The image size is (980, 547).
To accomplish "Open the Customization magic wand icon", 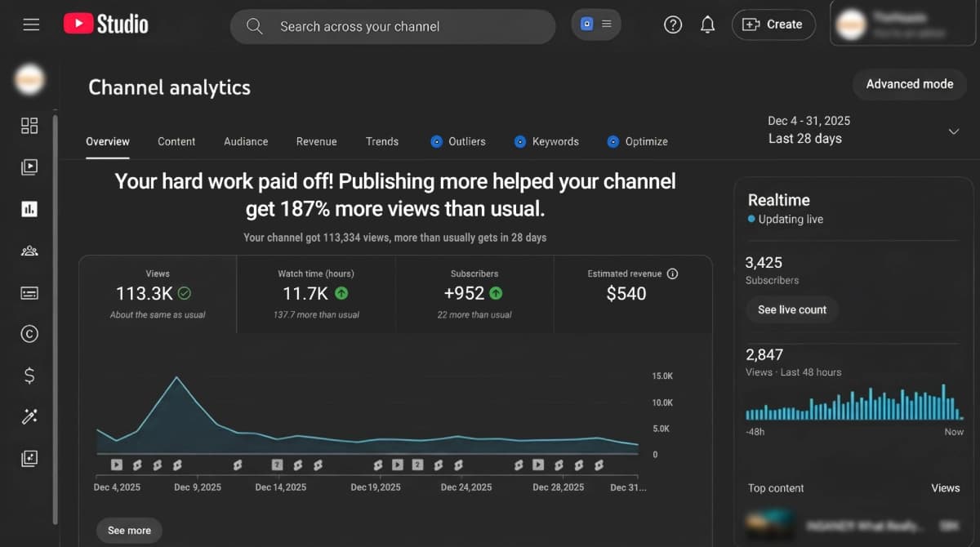I will pyautogui.click(x=29, y=417).
